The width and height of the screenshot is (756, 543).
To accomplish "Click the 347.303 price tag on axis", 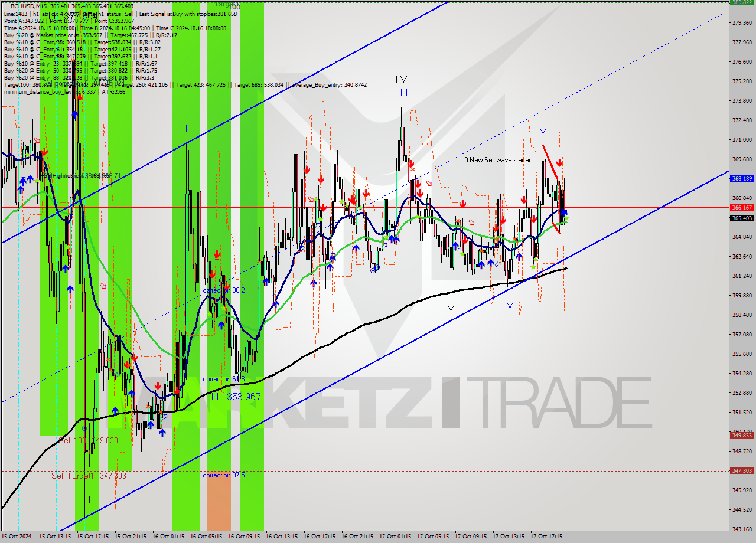I will tap(741, 470).
